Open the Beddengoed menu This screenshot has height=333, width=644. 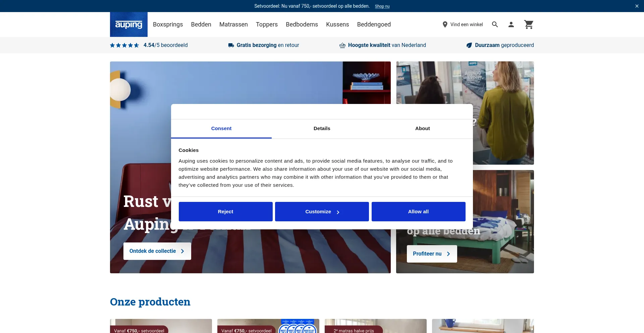coord(374,24)
